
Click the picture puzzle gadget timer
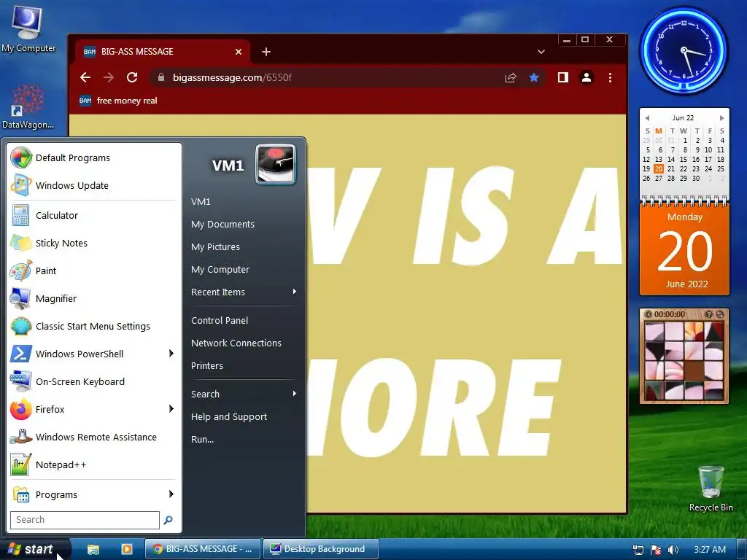point(670,314)
